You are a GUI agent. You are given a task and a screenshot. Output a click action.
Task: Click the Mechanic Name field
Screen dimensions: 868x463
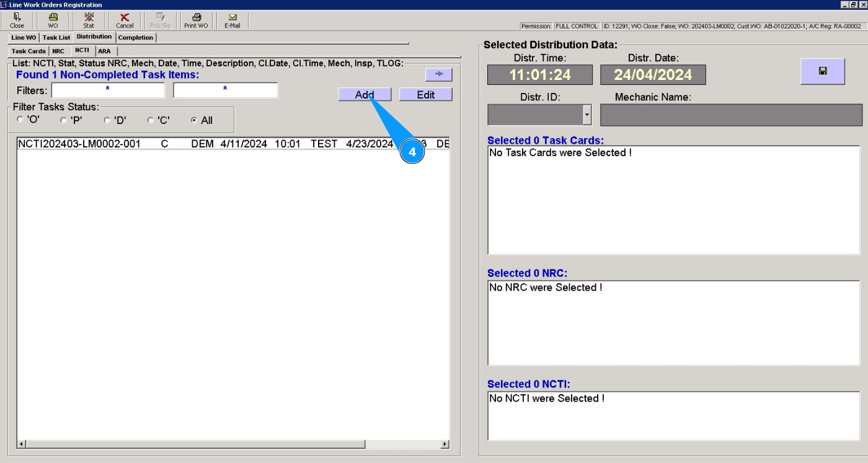(x=731, y=115)
